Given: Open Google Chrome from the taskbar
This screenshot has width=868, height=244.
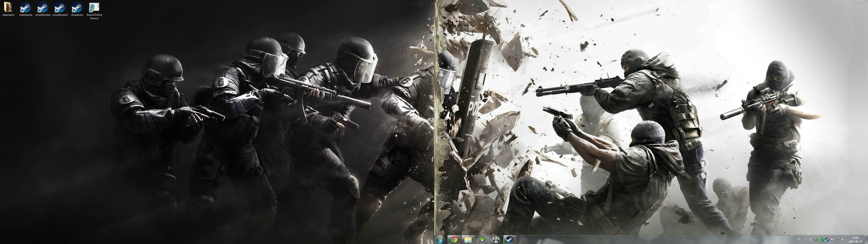Looking at the screenshot, I should click(x=454, y=240).
